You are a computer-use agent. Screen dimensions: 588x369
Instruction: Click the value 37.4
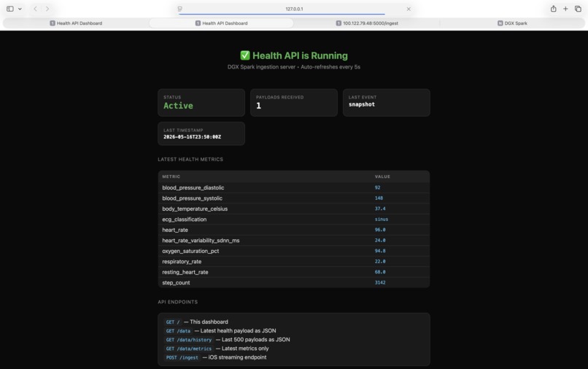(380, 209)
